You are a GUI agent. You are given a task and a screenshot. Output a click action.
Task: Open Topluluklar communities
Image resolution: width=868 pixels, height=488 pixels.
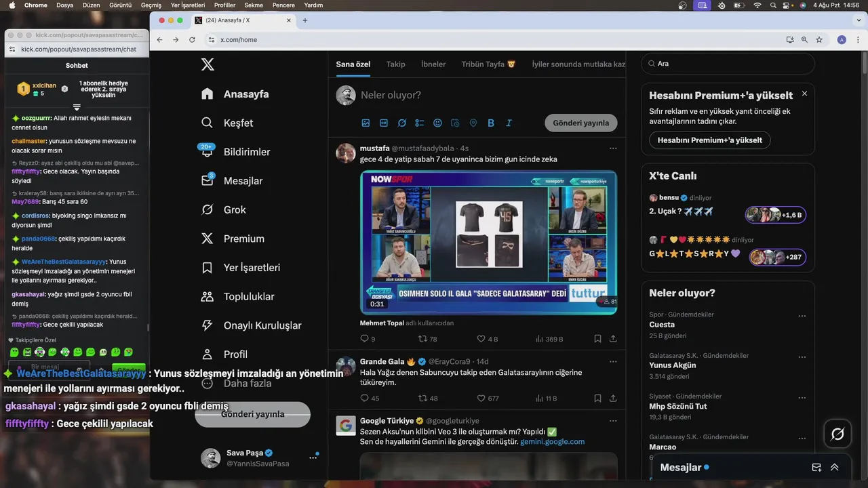[x=238, y=296]
